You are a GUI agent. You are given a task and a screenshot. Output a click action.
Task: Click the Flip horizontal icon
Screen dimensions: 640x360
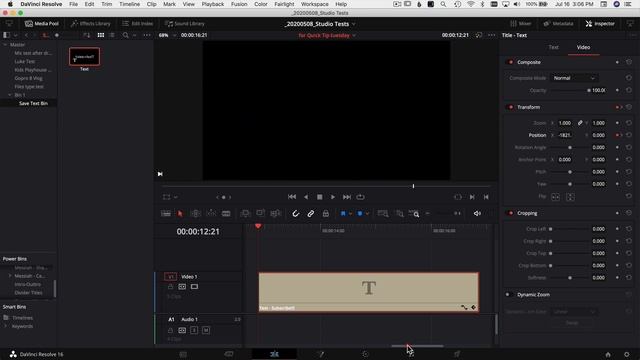point(556,197)
